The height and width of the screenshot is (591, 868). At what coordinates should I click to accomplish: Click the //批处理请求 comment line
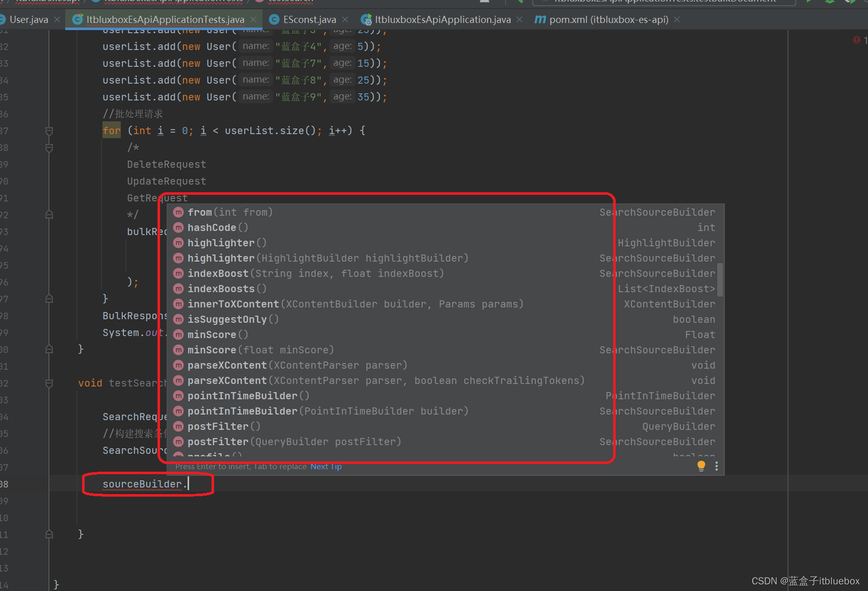133,114
